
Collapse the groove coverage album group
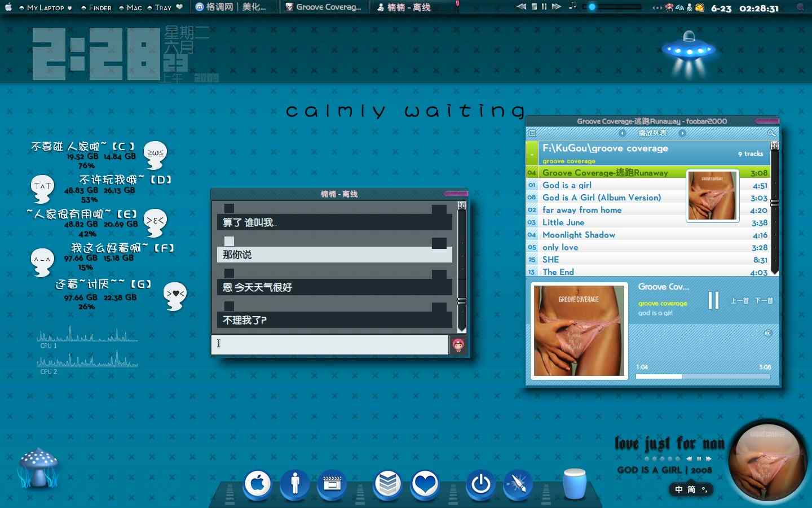click(x=532, y=154)
